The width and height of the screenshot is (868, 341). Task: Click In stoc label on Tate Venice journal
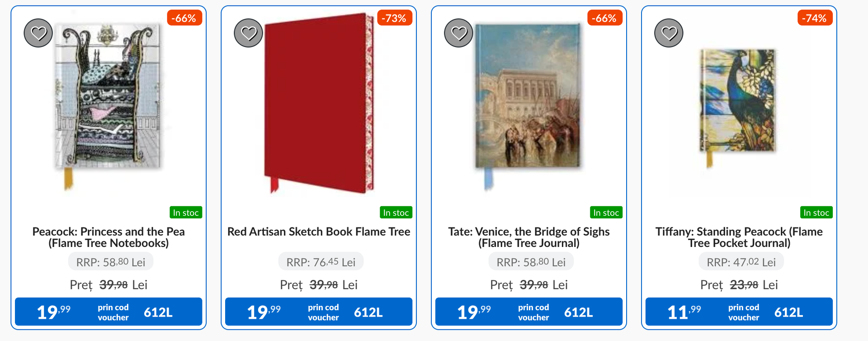[606, 213]
